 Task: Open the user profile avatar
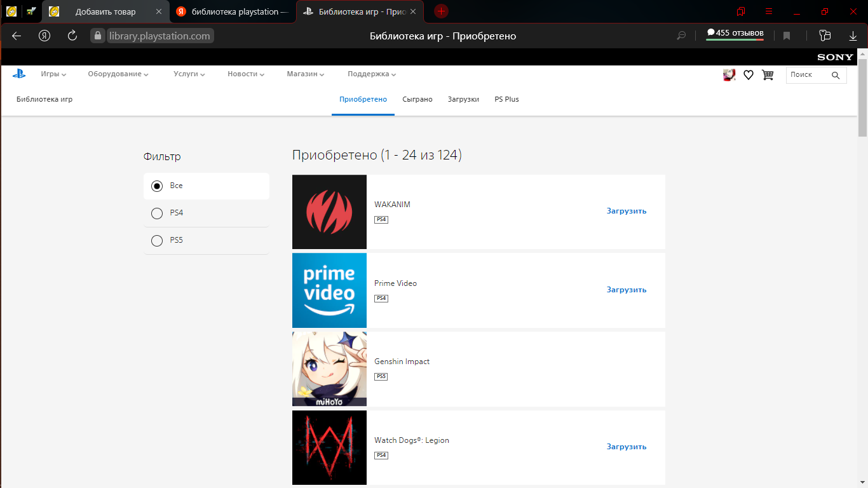[729, 75]
